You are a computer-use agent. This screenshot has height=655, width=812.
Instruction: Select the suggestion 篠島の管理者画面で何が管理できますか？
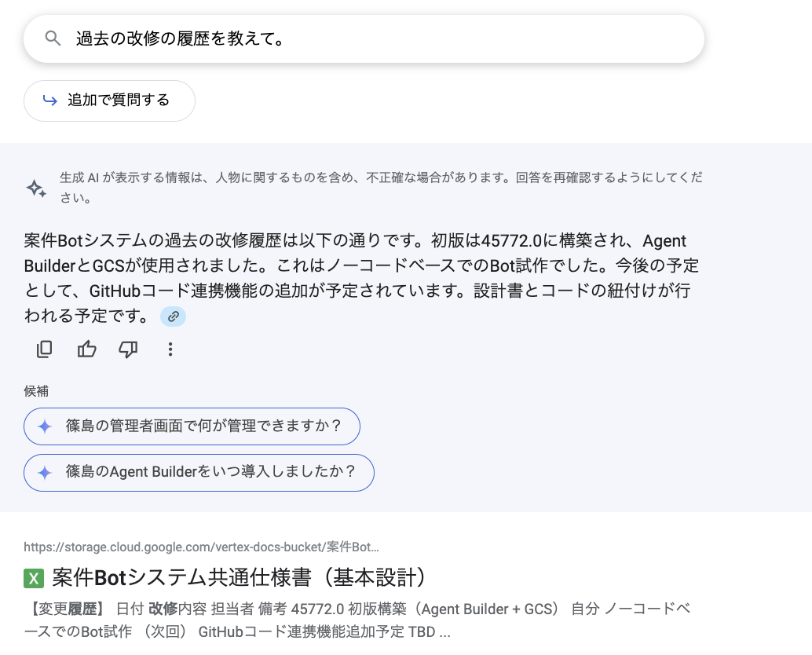(x=192, y=426)
